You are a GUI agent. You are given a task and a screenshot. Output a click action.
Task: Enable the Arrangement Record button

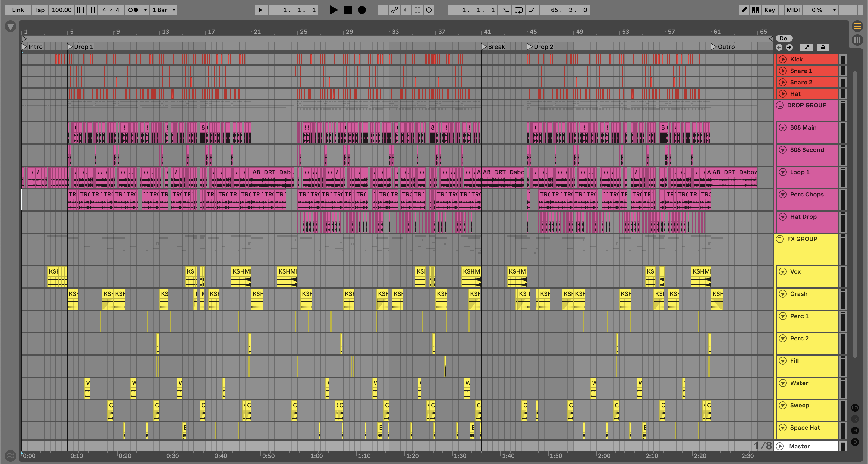point(362,10)
